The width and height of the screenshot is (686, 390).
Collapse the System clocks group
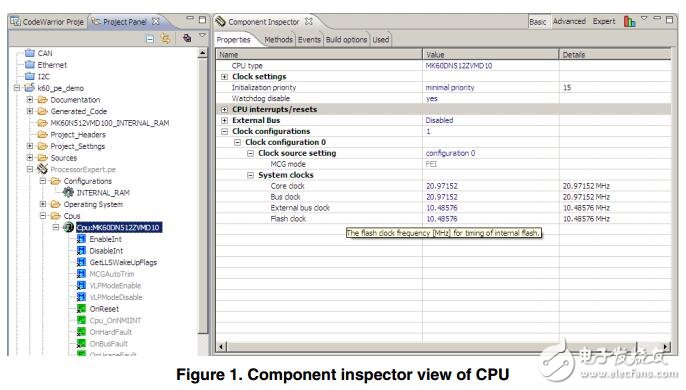(x=250, y=175)
